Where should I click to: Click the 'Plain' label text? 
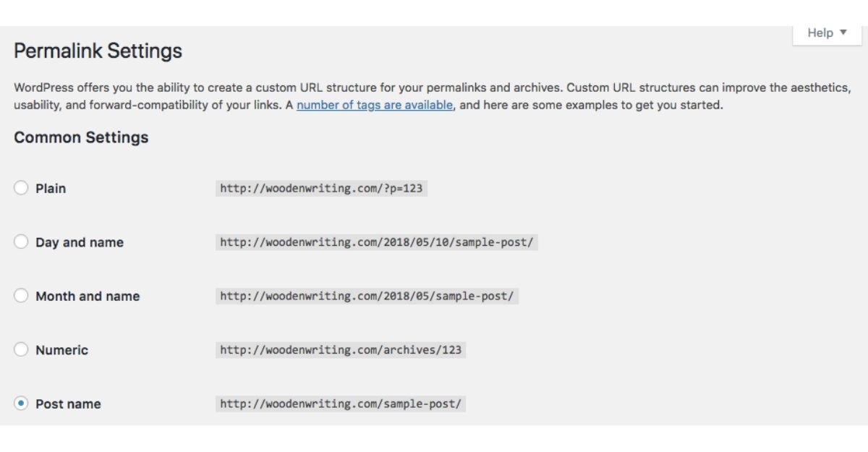[x=51, y=188]
